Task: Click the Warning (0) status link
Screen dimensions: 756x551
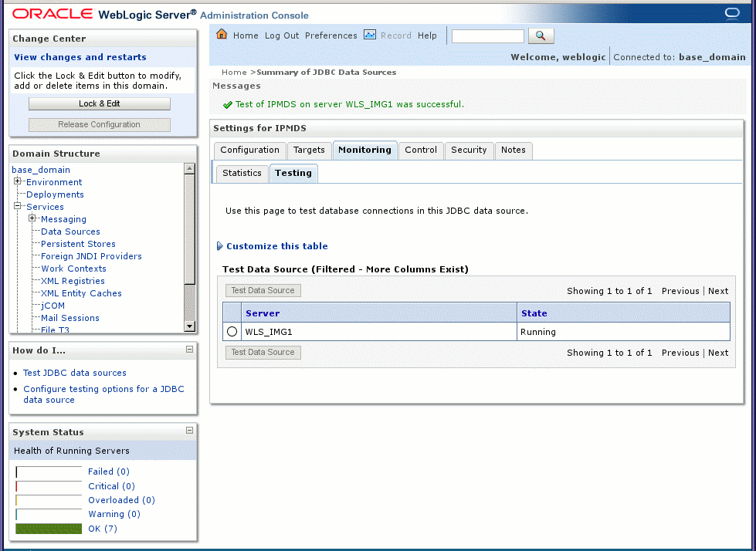Action: click(x=114, y=514)
